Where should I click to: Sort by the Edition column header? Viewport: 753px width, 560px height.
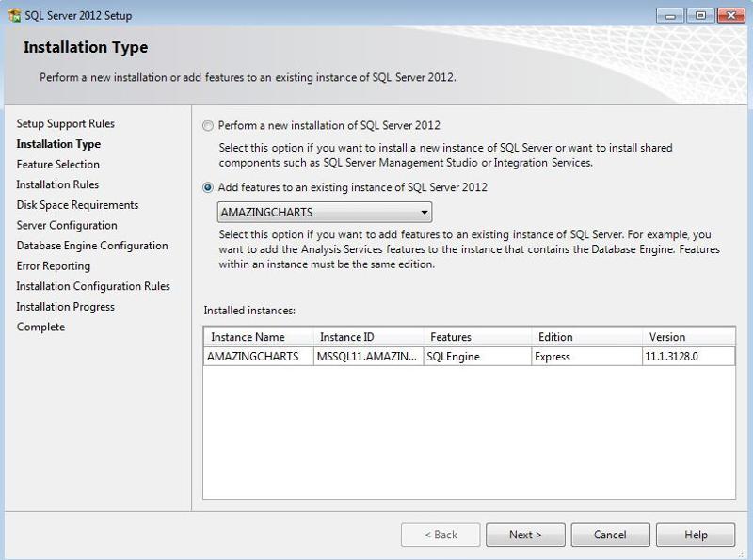[x=586, y=337]
